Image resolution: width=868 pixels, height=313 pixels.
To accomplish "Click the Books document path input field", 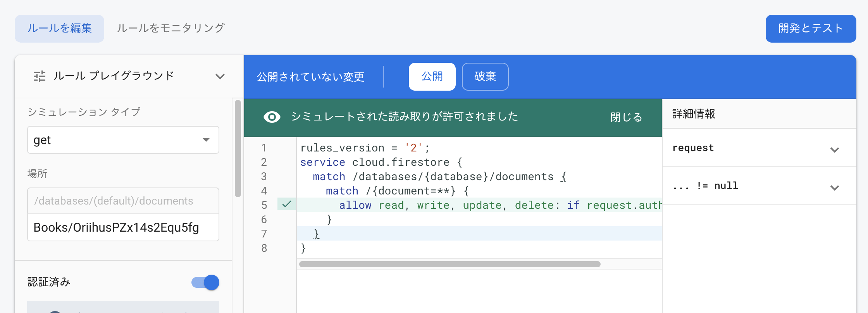I will 123,227.
